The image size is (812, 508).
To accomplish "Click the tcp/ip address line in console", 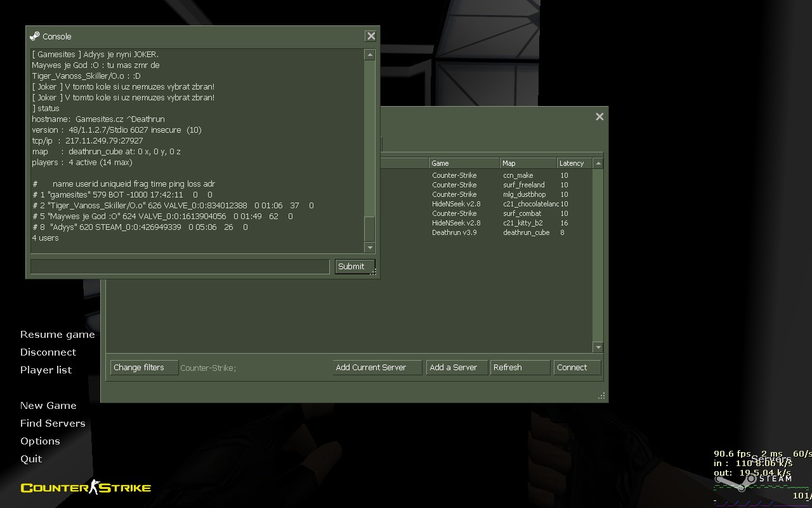I will [88, 140].
